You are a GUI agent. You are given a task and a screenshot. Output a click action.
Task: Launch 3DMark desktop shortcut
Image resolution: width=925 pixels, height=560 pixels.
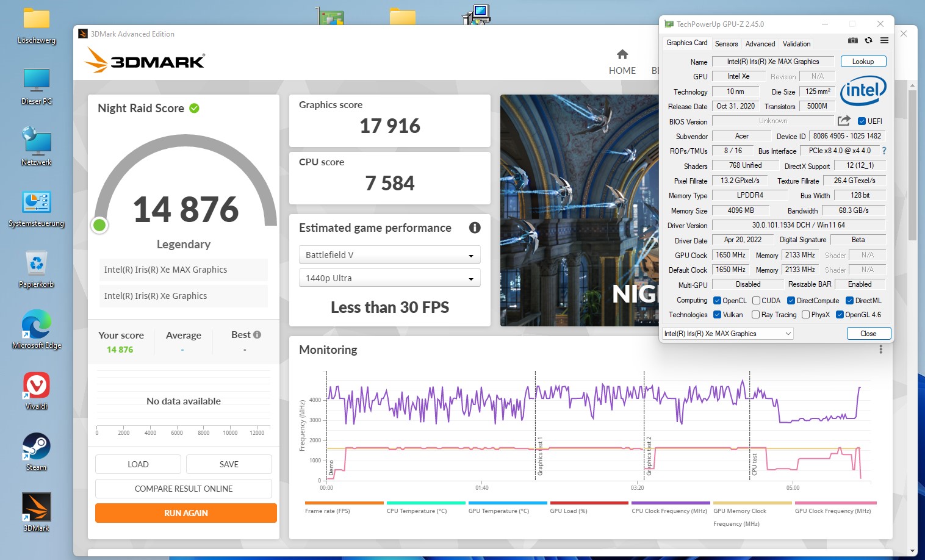coord(37,512)
